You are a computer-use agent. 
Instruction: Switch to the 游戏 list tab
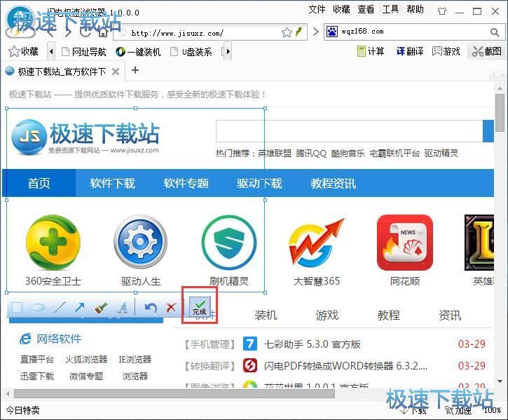(x=327, y=315)
